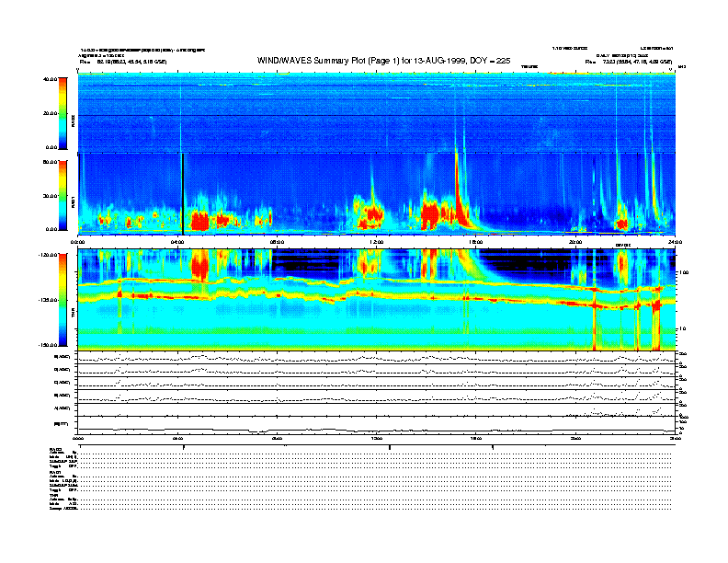This screenshot has height=563, width=728.
Task: Click the black data-gap line near 04:00
Action: coord(183,195)
